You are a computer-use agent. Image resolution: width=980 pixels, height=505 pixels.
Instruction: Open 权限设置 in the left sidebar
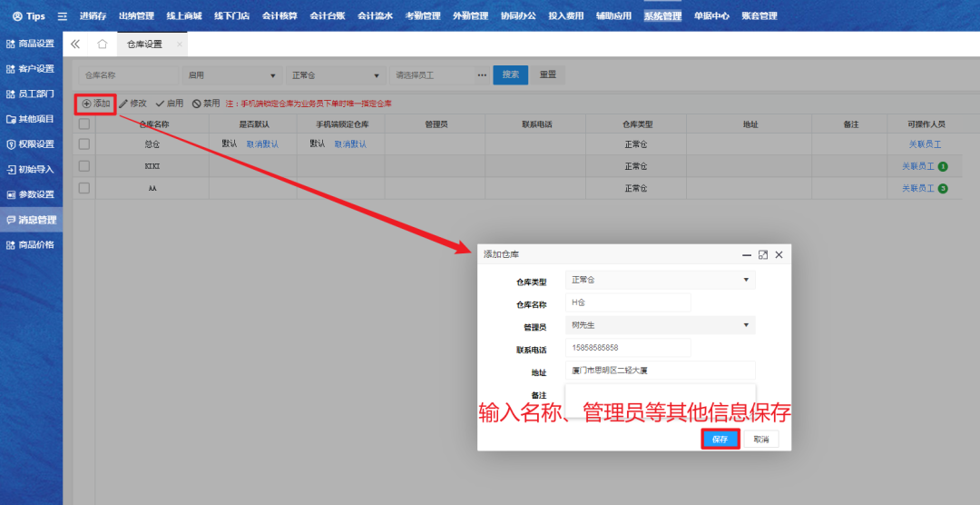pos(31,144)
